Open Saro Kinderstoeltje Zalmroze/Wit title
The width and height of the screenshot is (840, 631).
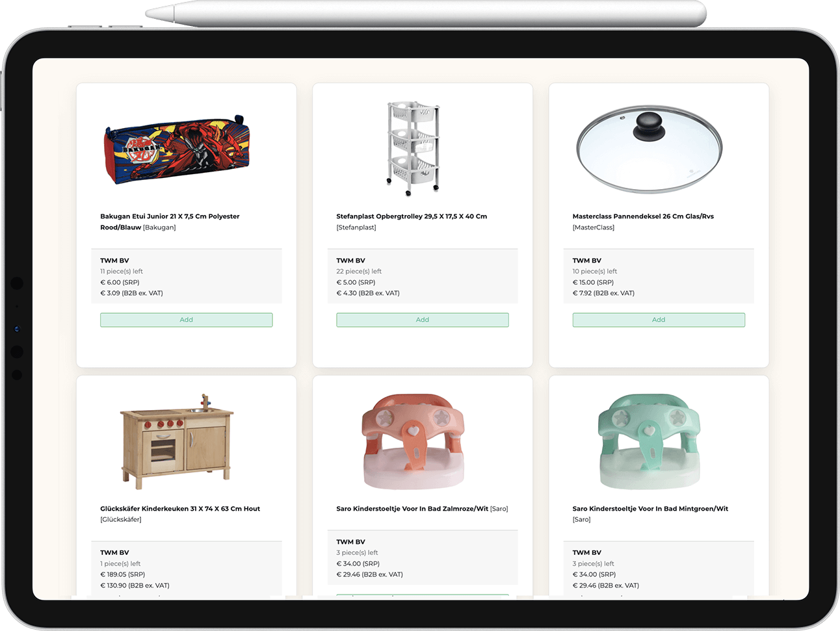pyautogui.click(x=412, y=509)
